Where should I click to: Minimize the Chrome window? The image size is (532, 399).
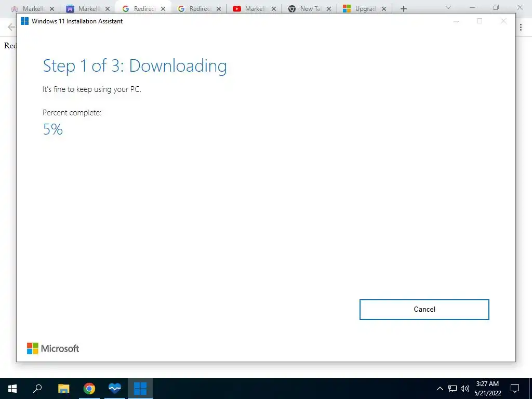tap(472, 7)
